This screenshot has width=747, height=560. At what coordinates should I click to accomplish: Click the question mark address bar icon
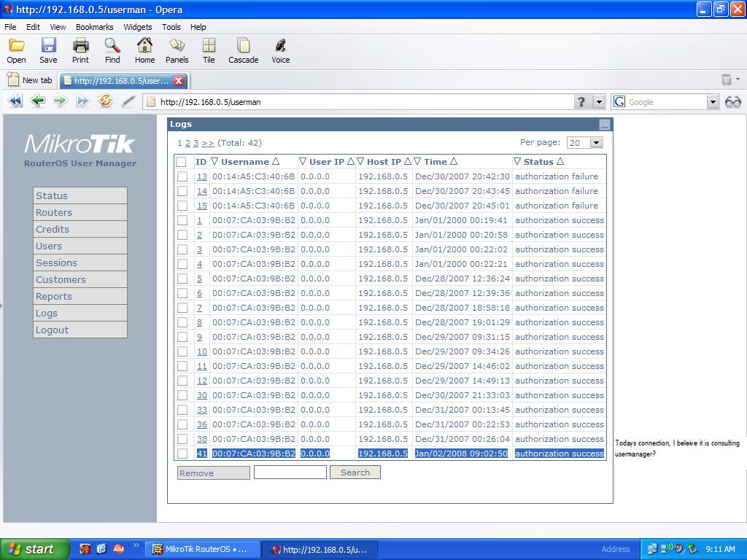(581, 102)
